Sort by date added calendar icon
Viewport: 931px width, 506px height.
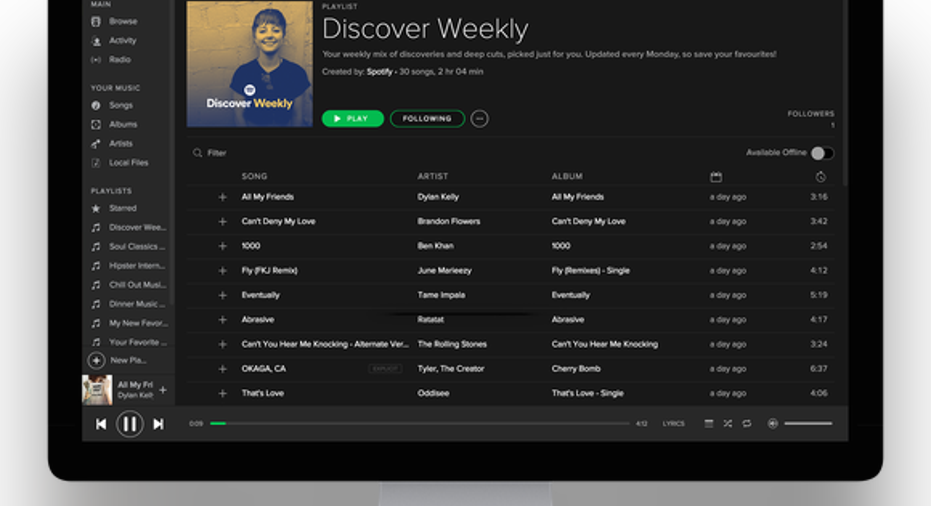pyautogui.click(x=716, y=176)
